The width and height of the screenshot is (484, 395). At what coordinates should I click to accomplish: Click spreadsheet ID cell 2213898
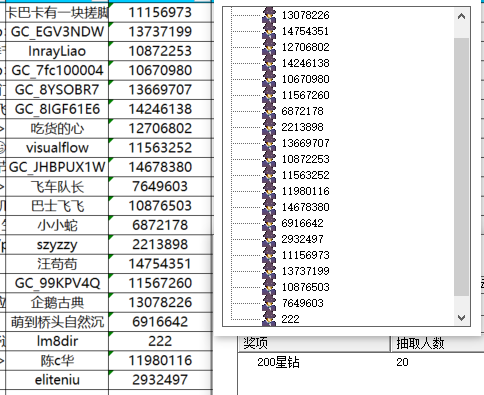pyautogui.click(x=160, y=245)
